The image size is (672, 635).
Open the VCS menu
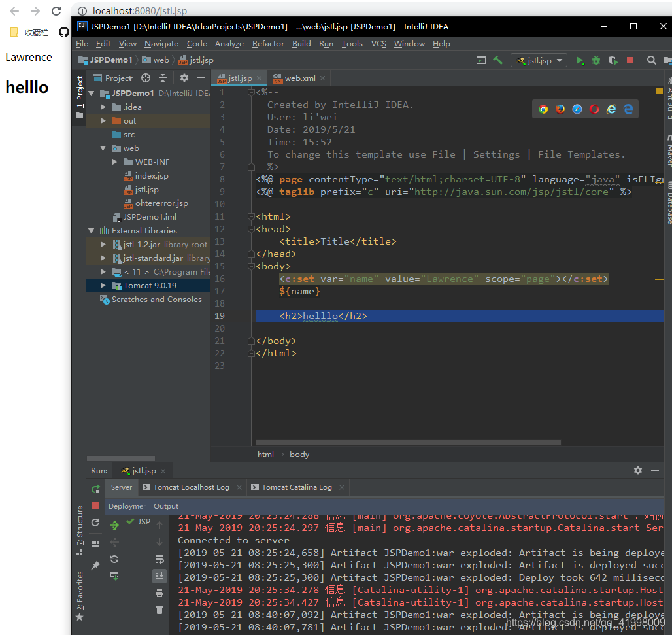tap(378, 44)
